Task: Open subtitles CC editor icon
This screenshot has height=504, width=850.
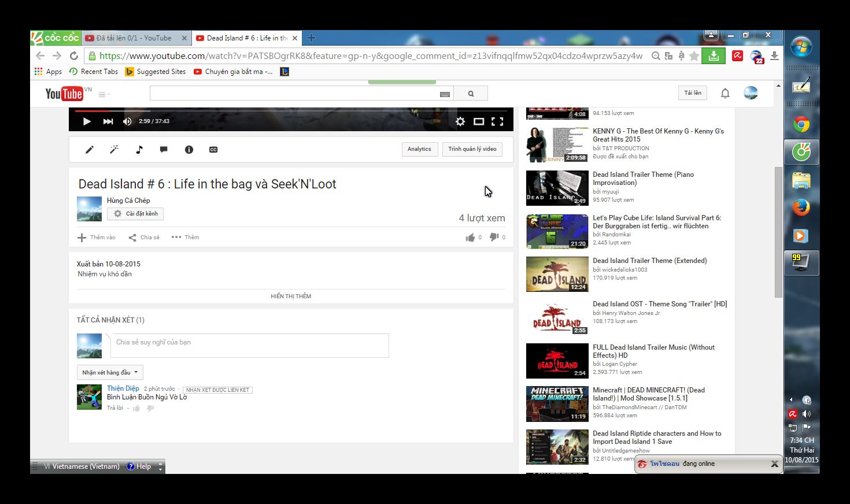Action: coord(213,150)
